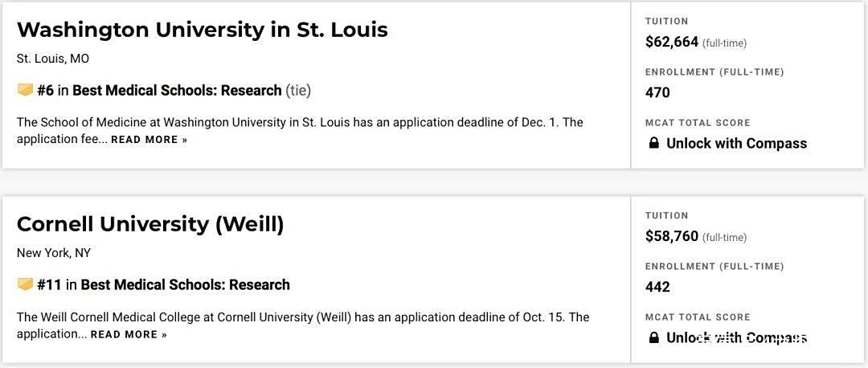Click the ranking badge icon beside #6
Screen dimensions: 868x368
[x=25, y=90]
